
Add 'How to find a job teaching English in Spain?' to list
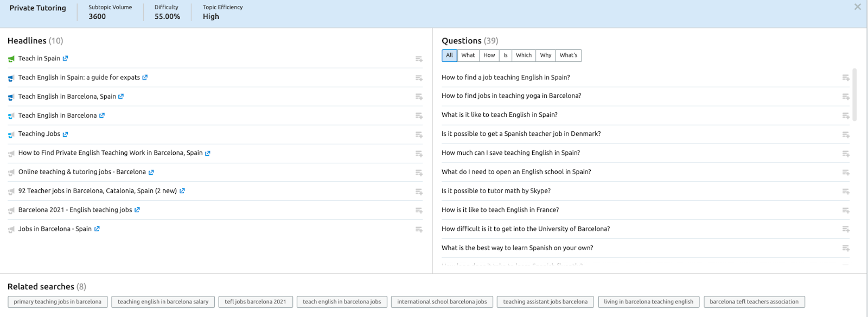pos(845,78)
